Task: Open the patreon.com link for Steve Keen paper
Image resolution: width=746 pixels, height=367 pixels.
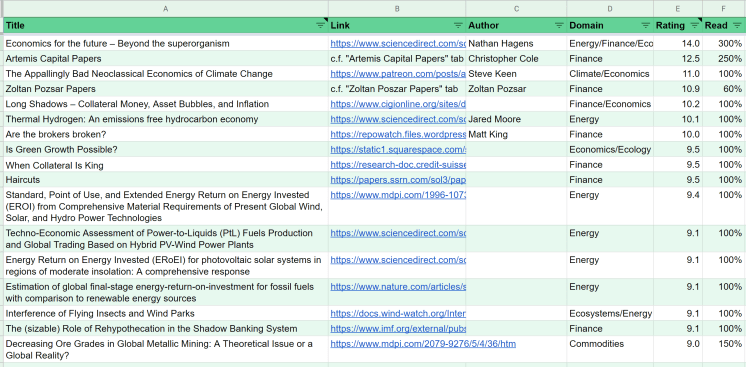Action: tap(398, 74)
